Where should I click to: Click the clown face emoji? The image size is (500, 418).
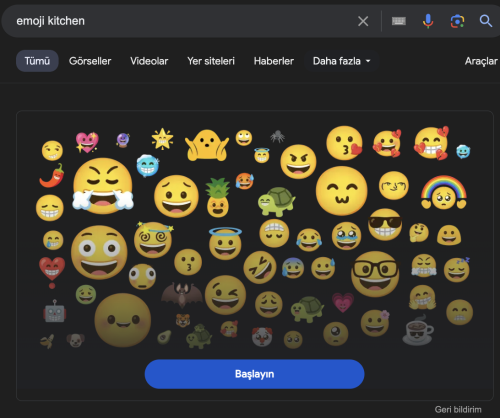tap(262, 336)
